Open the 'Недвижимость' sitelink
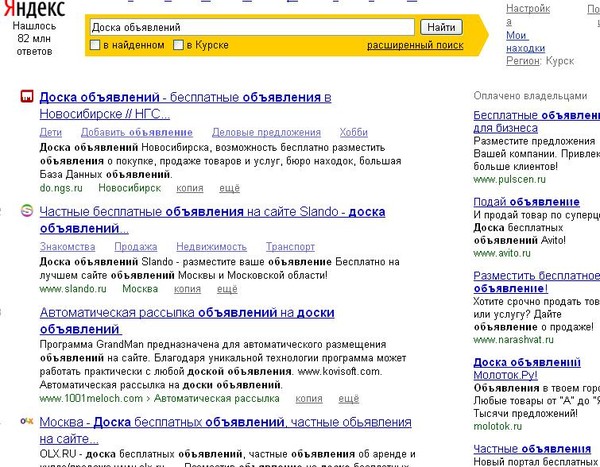 [211, 247]
